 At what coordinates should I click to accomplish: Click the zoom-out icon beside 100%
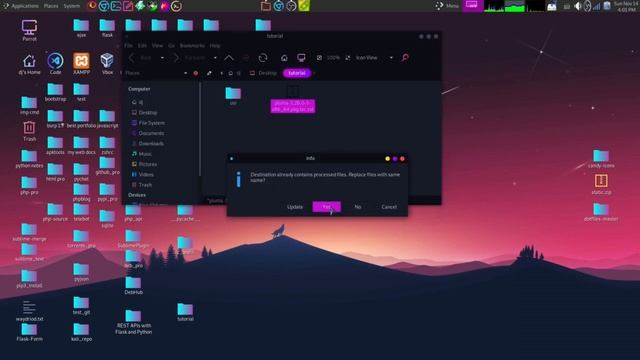[x=319, y=58]
